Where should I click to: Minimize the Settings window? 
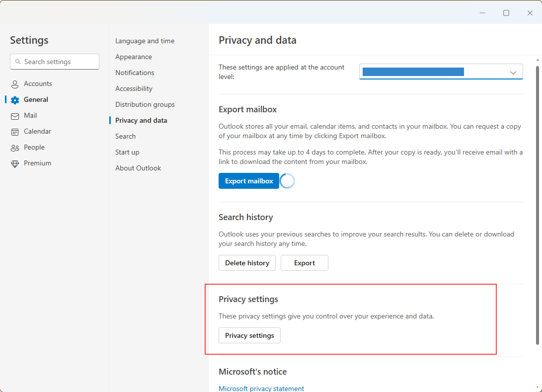point(482,13)
